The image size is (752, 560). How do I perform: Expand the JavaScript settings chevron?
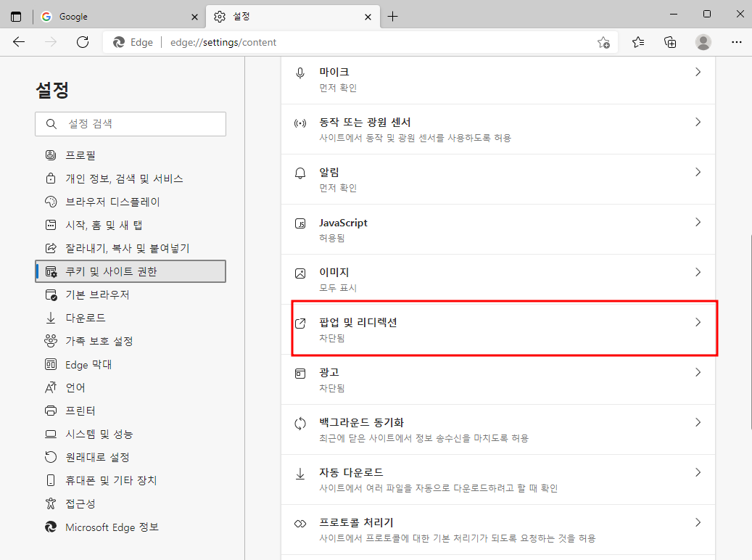click(698, 222)
